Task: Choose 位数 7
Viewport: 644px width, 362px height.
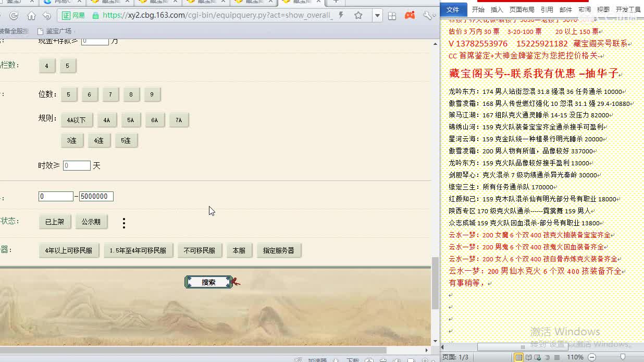Action: pyautogui.click(x=110, y=94)
